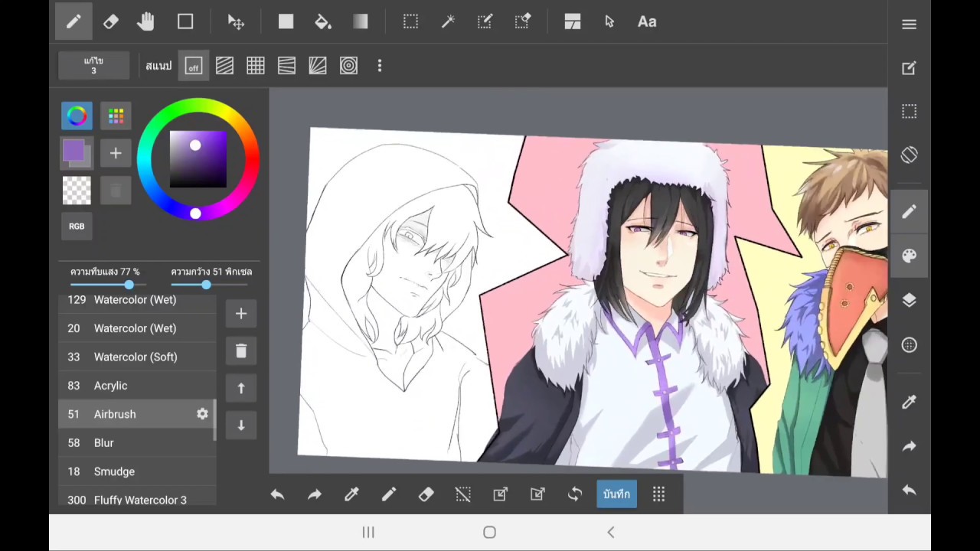This screenshot has height=551, width=980.
Task: Open the hamburger main menu
Action: (909, 24)
